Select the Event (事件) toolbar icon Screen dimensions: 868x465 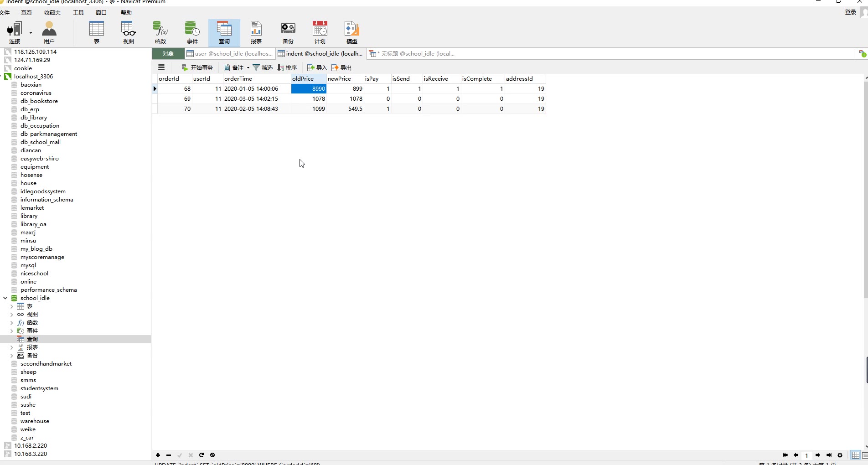tap(192, 32)
